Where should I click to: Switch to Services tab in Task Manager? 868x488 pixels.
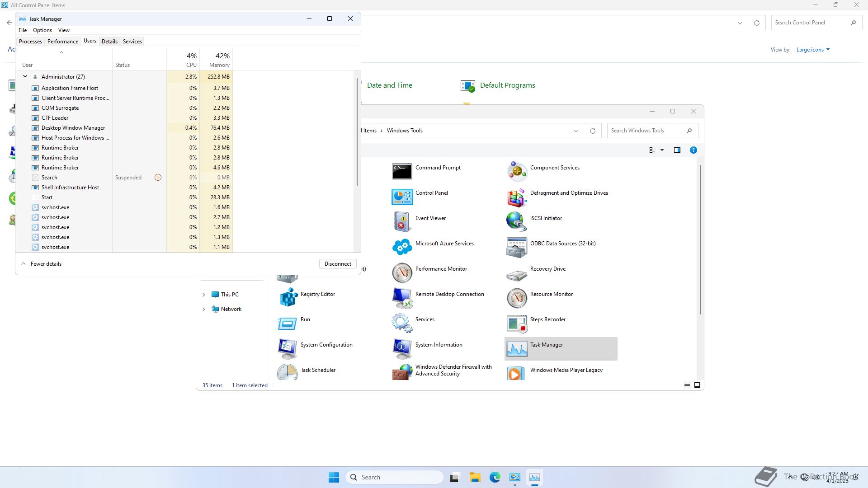tap(132, 42)
